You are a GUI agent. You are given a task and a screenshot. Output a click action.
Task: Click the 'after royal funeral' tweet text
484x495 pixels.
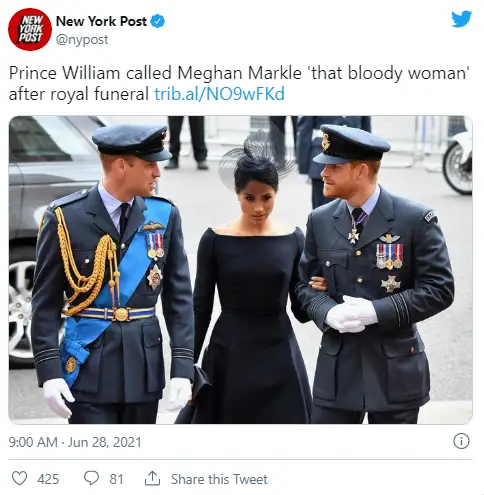[79, 94]
